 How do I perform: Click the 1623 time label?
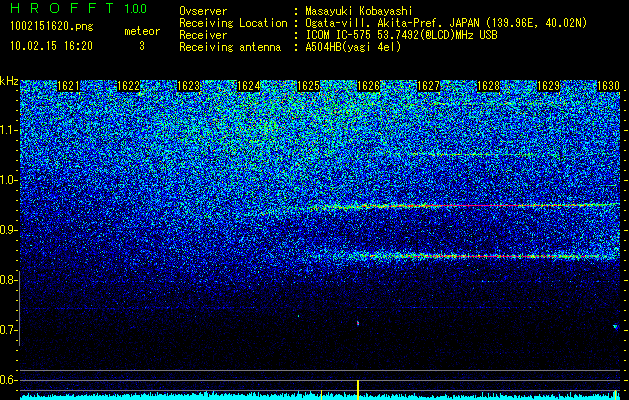(189, 86)
